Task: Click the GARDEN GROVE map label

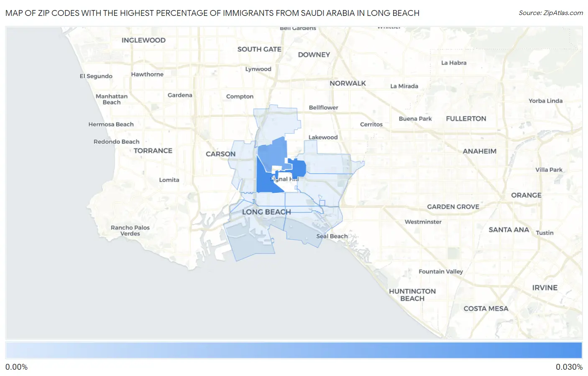Action: 453,207
